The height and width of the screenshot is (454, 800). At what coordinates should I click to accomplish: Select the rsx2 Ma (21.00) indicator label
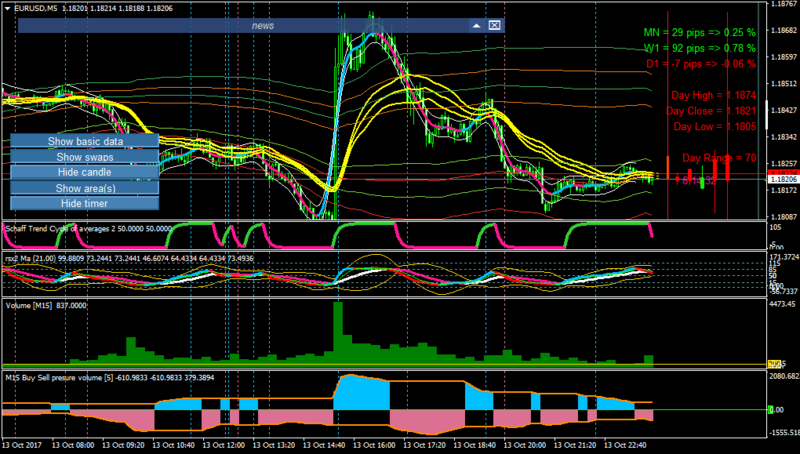tap(129, 258)
